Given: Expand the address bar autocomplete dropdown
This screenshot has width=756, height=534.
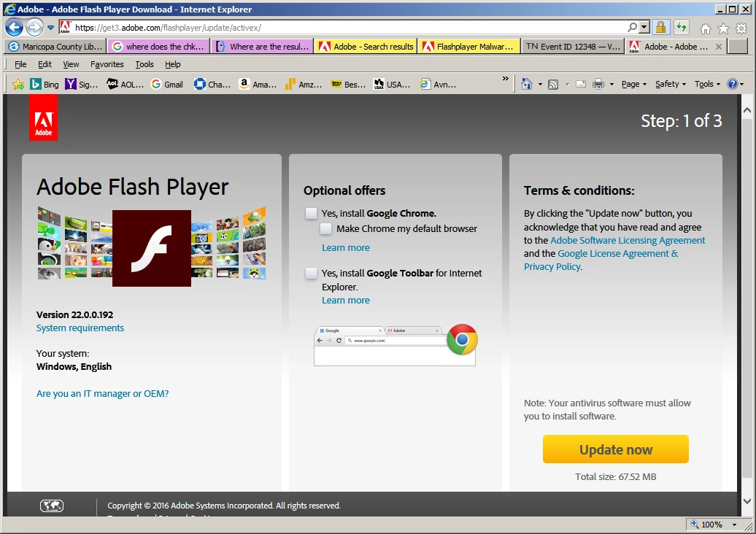Looking at the screenshot, I should point(644,28).
